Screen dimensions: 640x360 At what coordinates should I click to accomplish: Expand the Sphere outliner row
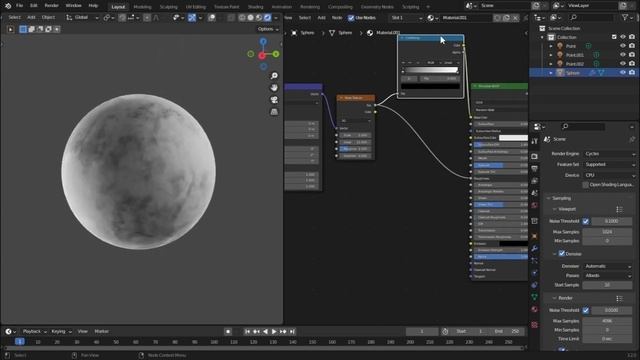[551, 73]
